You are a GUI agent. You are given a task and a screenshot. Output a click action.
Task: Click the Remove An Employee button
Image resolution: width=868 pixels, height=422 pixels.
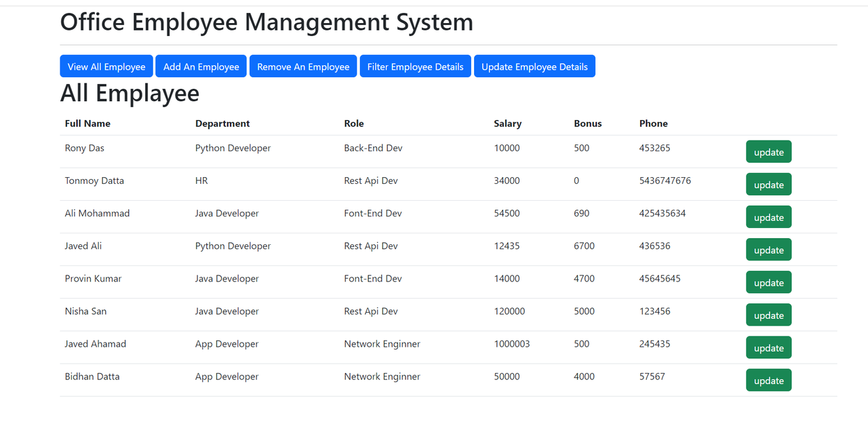tap(302, 66)
